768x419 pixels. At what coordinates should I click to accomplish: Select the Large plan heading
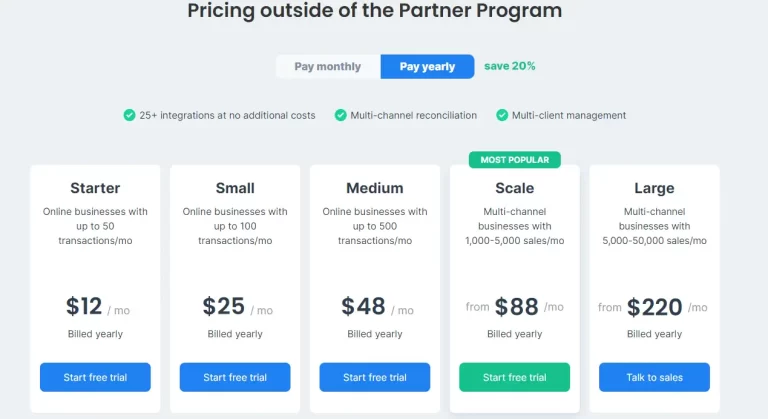(x=654, y=188)
